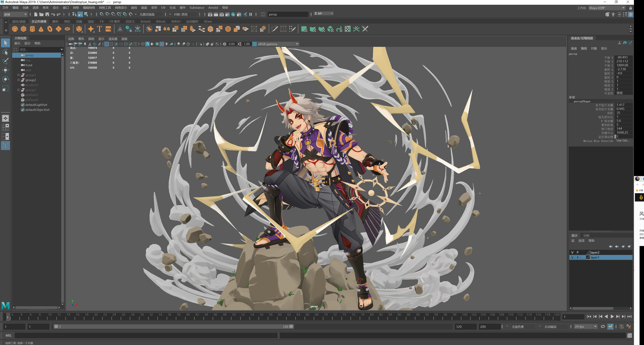The width and height of the screenshot is (644, 345).
Task: Click the playback range slider bar
Action: point(174,327)
